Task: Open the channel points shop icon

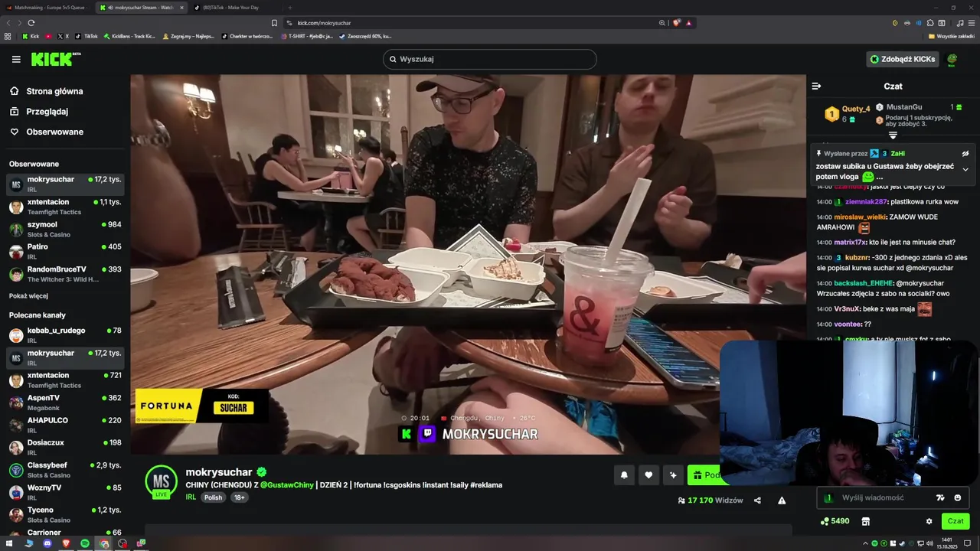Action: tap(866, 521)
